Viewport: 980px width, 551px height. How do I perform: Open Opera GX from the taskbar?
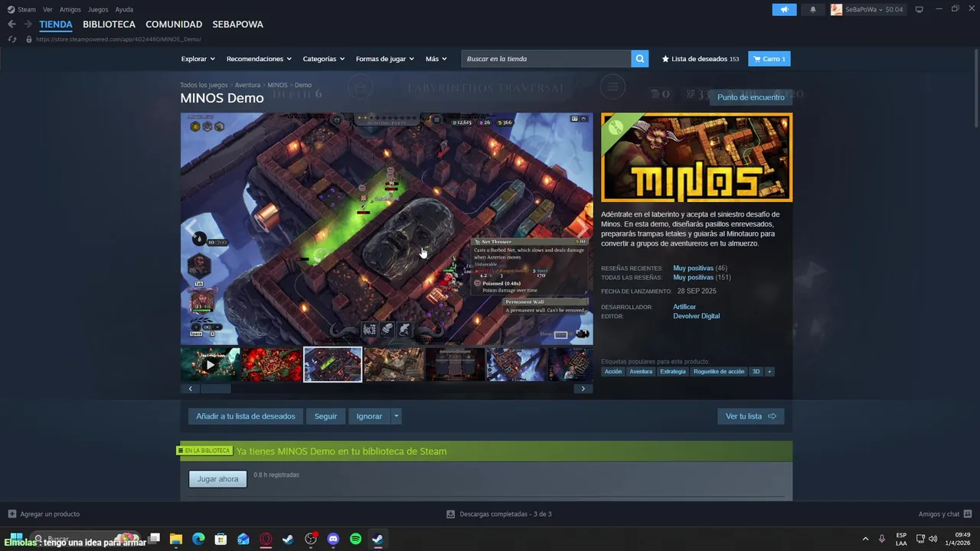pos(266,539)
